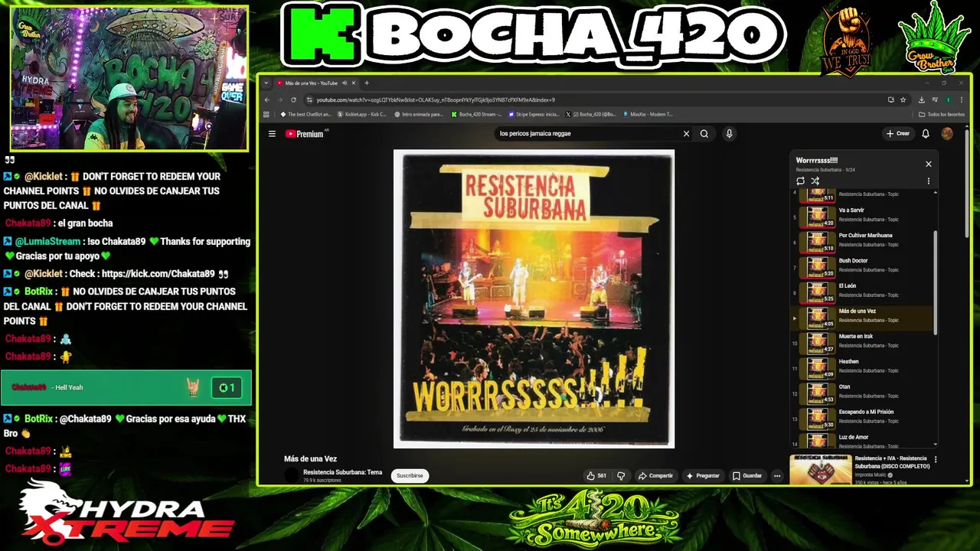
Task: Open Resistencia + IVA recommended video thumbnail
Action: tap(820, 470)
